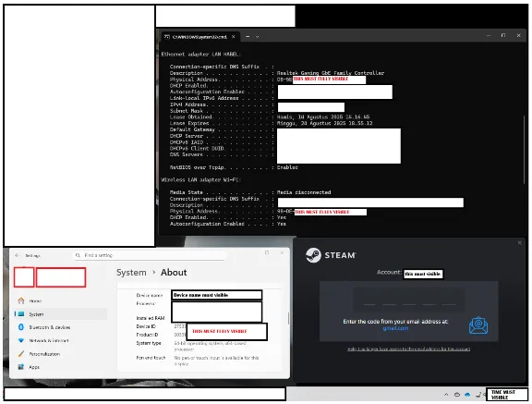Click the blue OneDrive cloud tray icon
The image size is (532, 404).
pyautogui.click(x=467, y=395)
